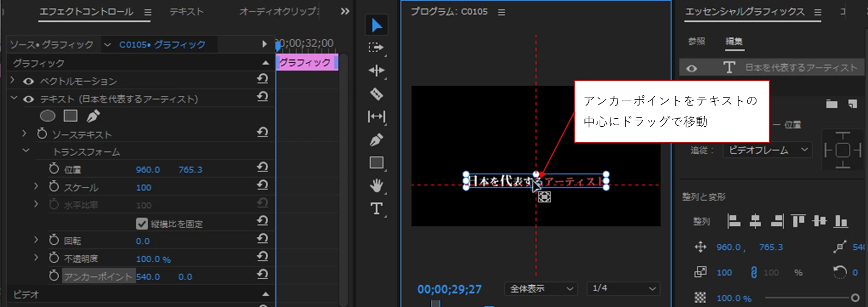
Task: Align top in 整列と変形
Action: [798, 221]
